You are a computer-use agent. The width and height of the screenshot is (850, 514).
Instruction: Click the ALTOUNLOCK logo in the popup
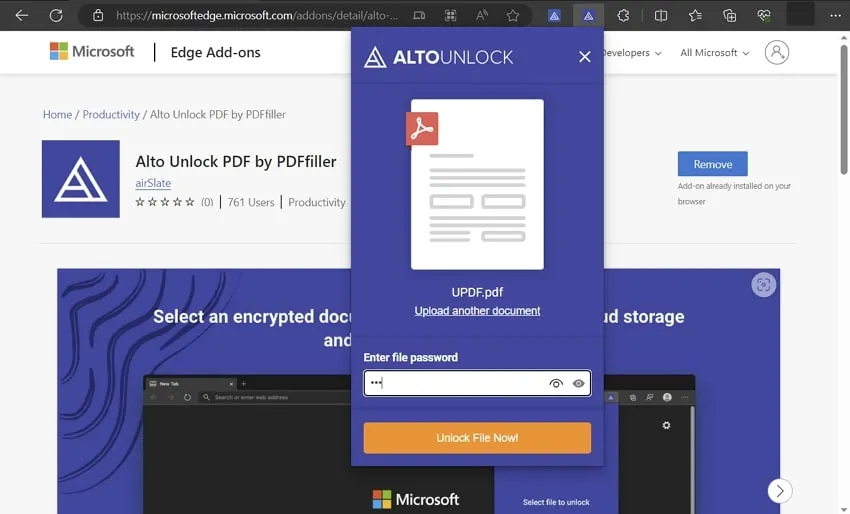coord(438,57)
